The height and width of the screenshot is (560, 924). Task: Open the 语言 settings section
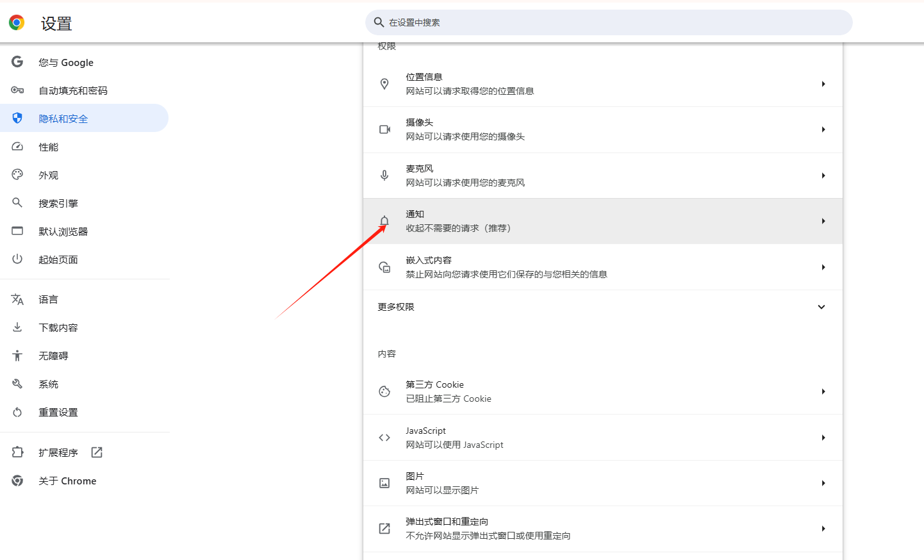pos(84,299)
